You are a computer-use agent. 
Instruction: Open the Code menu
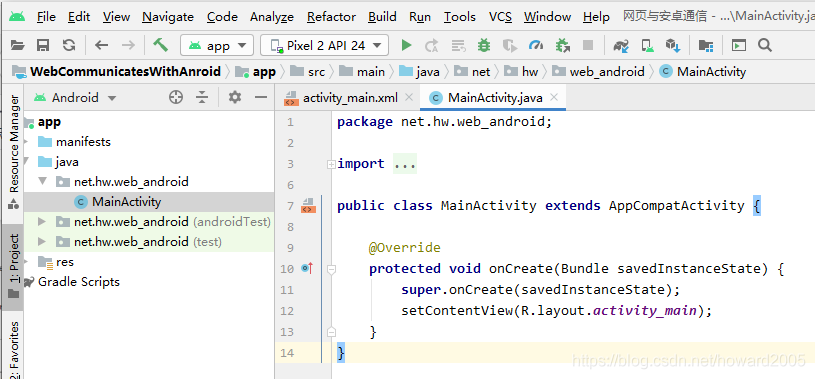coord(222,17)
